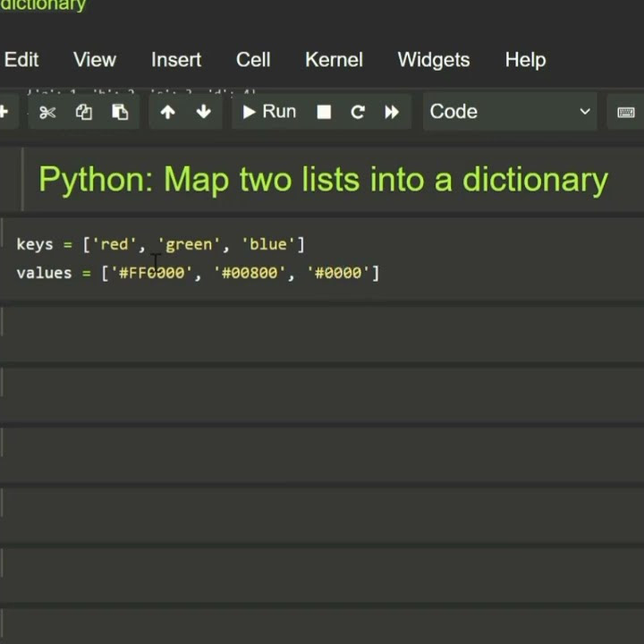Open the View menu
The image size is (644, 644).
click(95, 60)
